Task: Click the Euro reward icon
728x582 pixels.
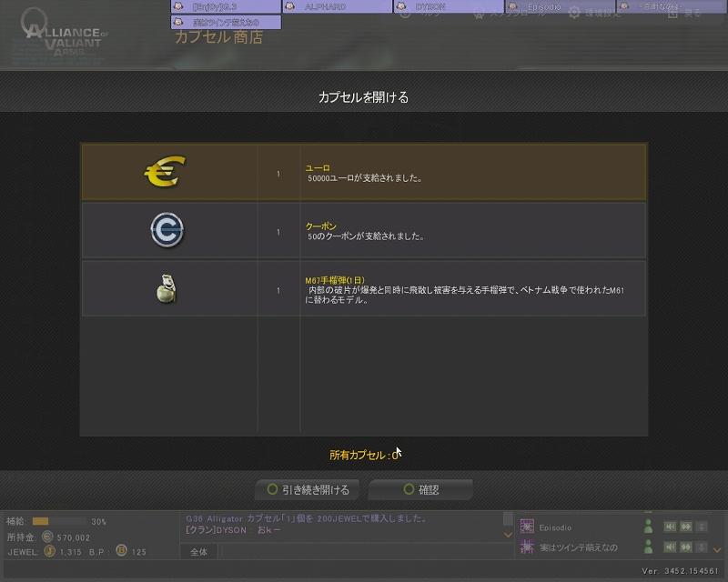Action: pyautogui.click(x=165, y=173)
